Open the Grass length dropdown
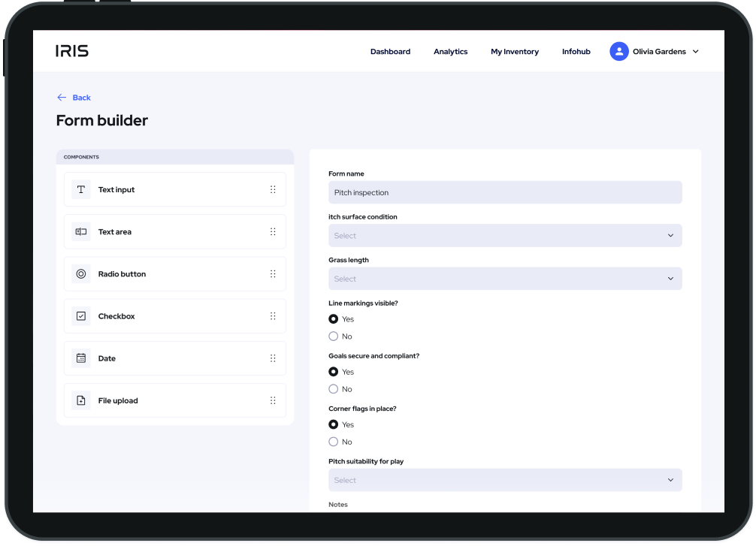The image size is (756, 546). click(505, 279)
